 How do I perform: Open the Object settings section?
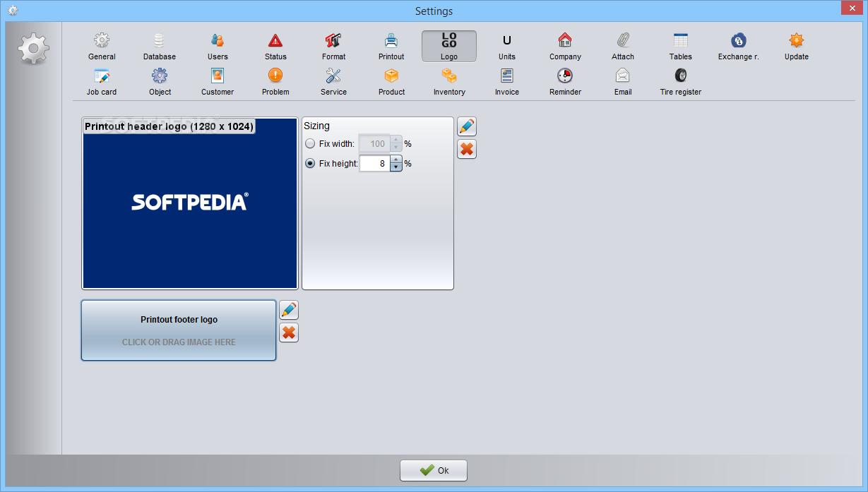160,82
